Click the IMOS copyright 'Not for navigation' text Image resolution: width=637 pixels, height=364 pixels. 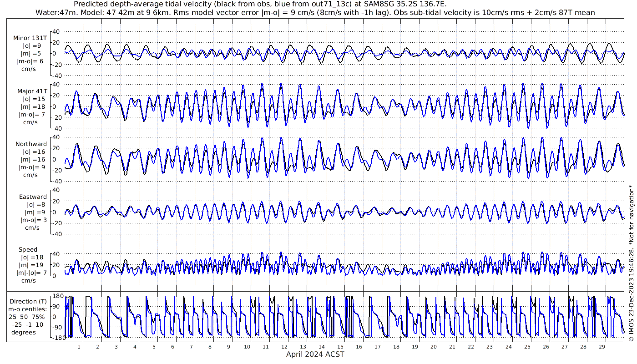click(631, 263)
